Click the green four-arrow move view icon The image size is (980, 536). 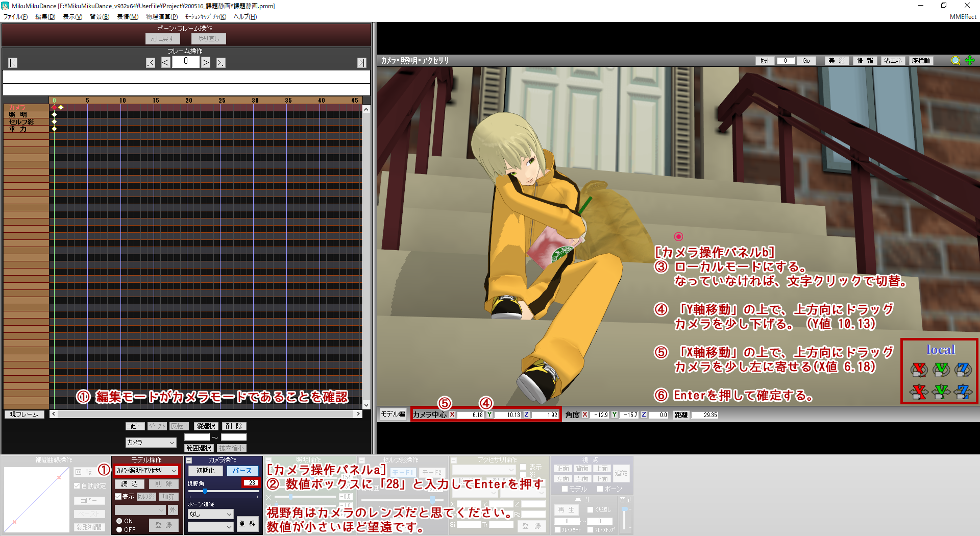click(x=970, y=60)
